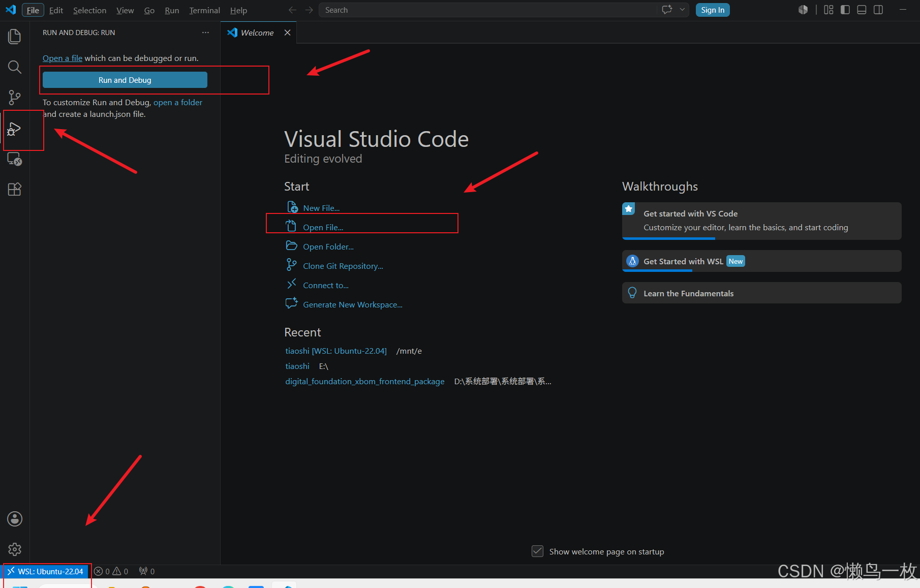Image resolution: width=920 pixels, height=588 pixels.
Task: Open the Help menu
Action: tap(238, 10)
